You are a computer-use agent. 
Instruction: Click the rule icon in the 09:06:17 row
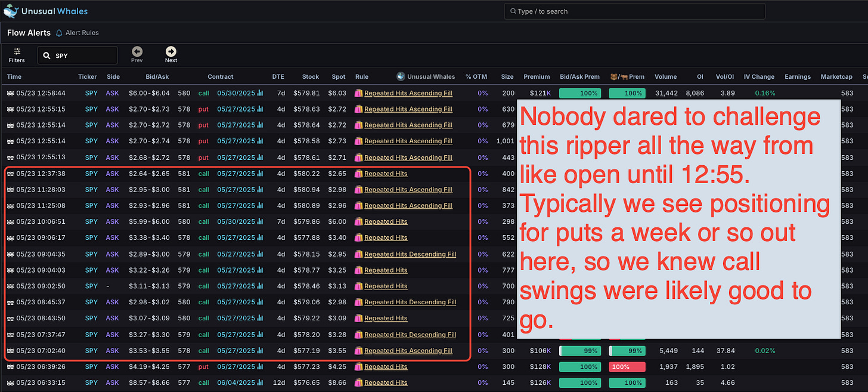point(359,237)
